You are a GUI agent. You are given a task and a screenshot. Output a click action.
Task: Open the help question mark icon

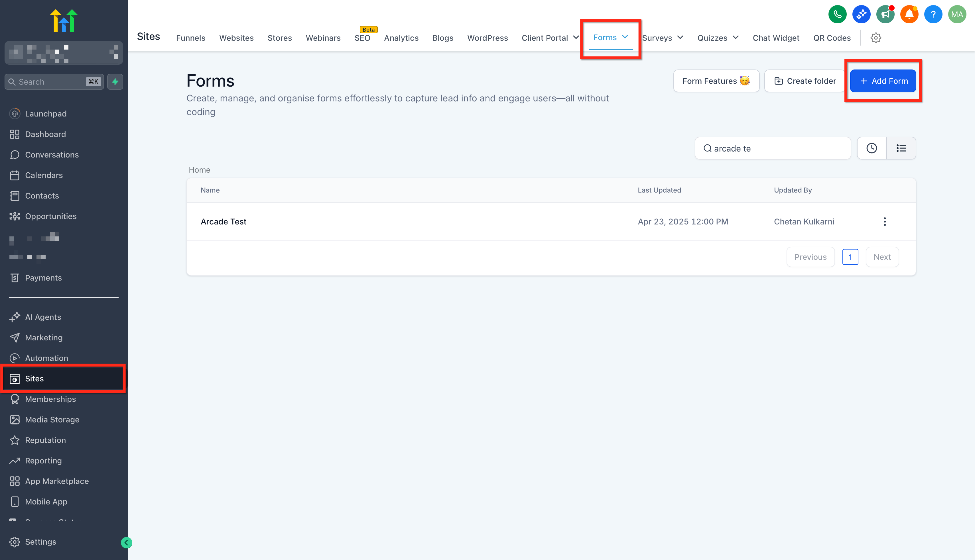(x=933, y=15)
